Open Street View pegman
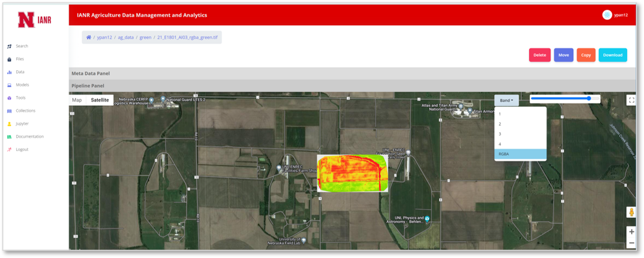 click(631, 212)
